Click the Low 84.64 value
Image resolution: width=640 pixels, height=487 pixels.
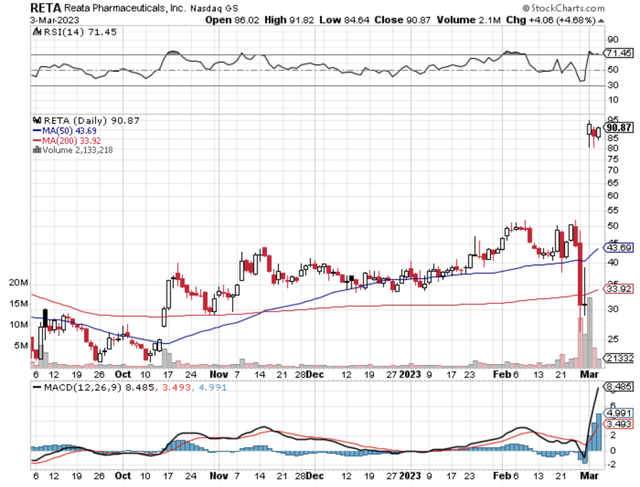point(344,20)
